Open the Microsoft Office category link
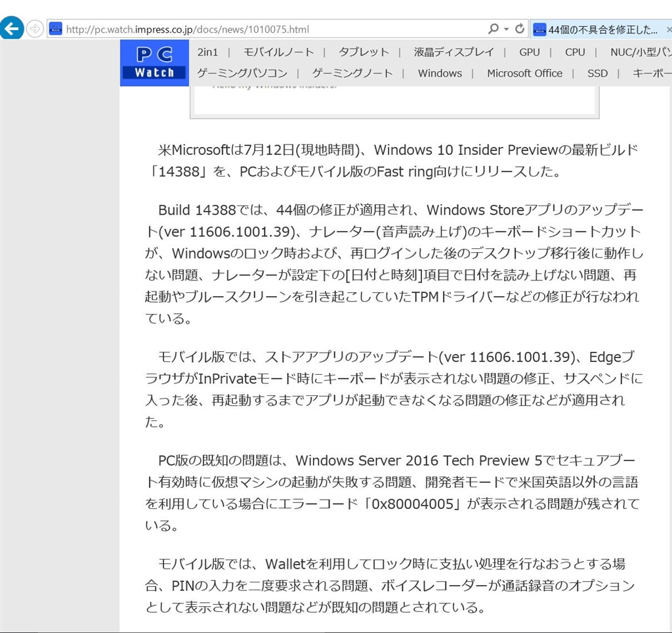Screen dimensions: 672x633 pos(524,74)
